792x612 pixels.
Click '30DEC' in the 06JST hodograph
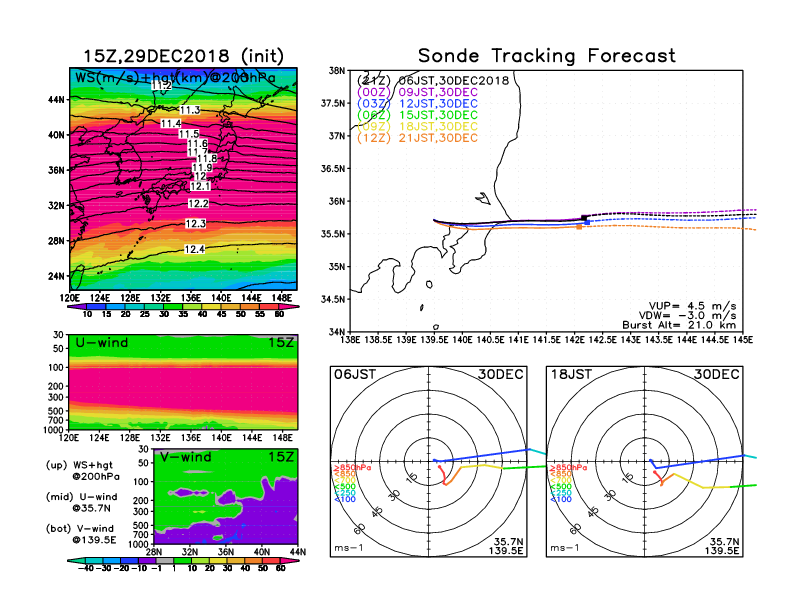(x=501, y=375)
